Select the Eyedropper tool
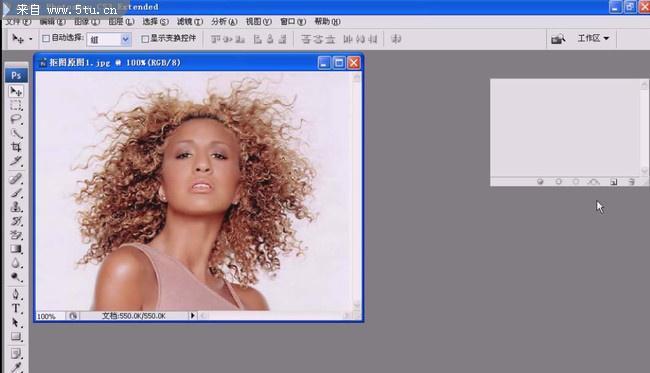Viewport: 650px width, 373px height. (16, 367)
